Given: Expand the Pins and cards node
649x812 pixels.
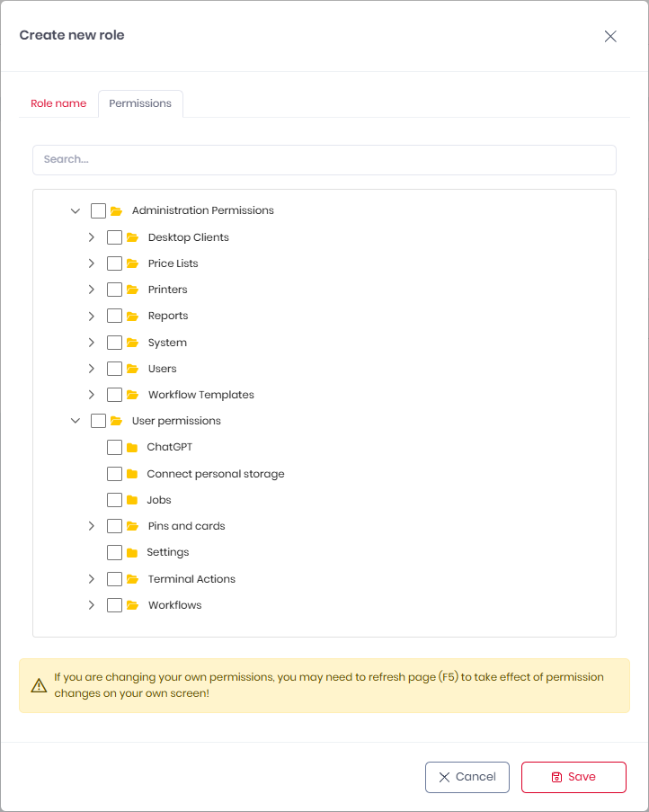Looking at the screenshot, I should coord(92,526).
